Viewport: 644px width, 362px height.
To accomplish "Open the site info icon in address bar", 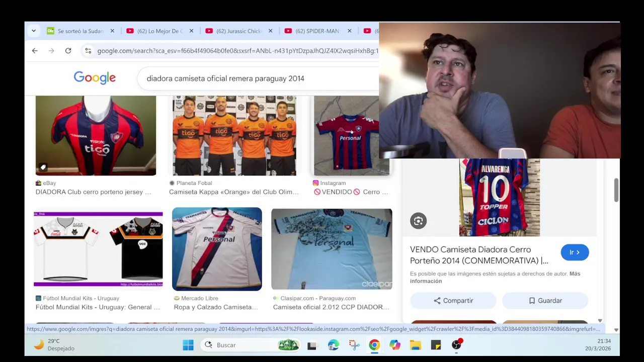I will tap(88, 51).
